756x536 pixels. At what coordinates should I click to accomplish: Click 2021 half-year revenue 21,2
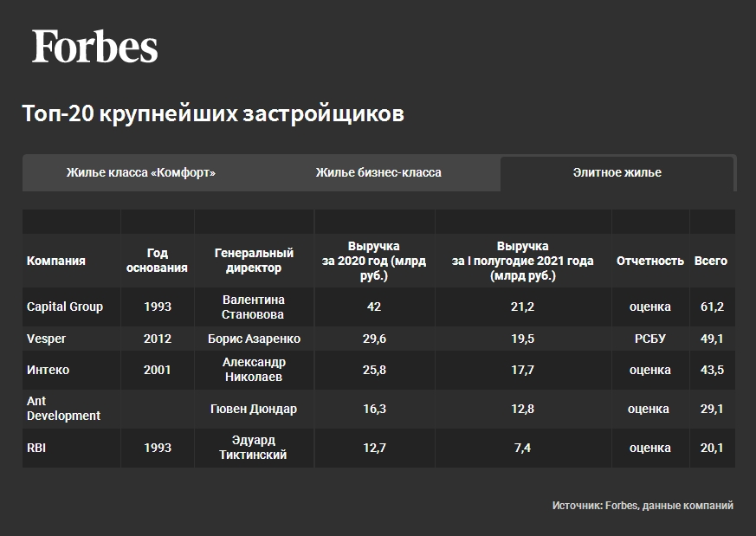(x=523, y=307)
